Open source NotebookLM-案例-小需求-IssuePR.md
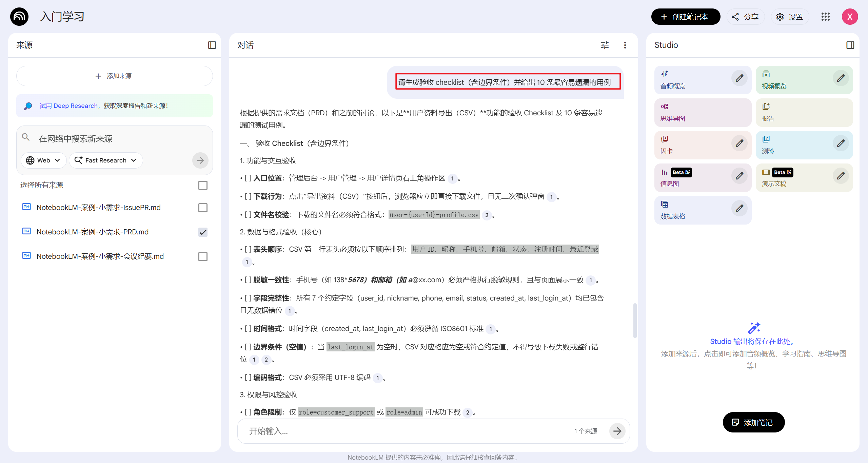The width and height of the screenshot is (868, 463). [x=99, y=208]
